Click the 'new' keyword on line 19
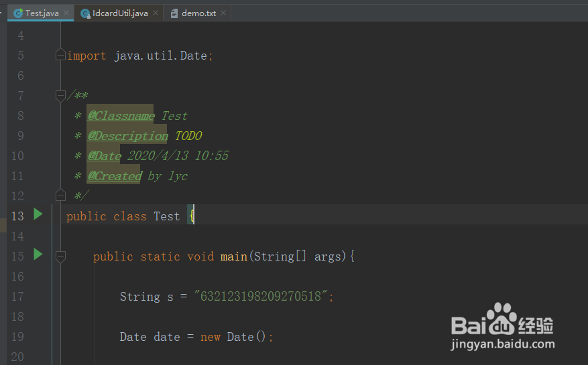 [211, 338]
